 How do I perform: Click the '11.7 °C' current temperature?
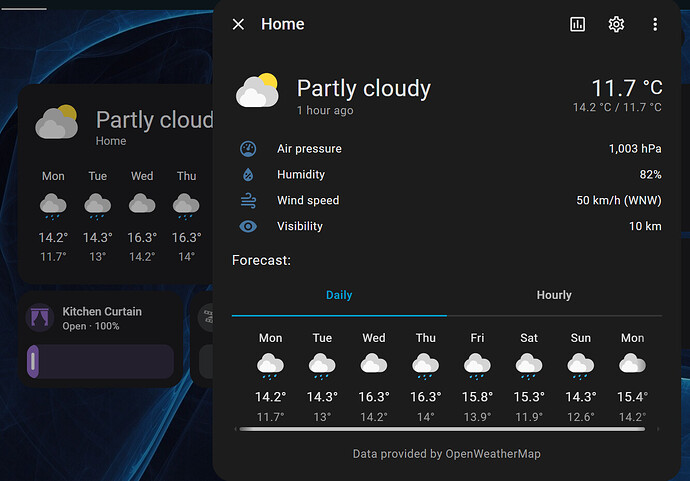point(627,88)
